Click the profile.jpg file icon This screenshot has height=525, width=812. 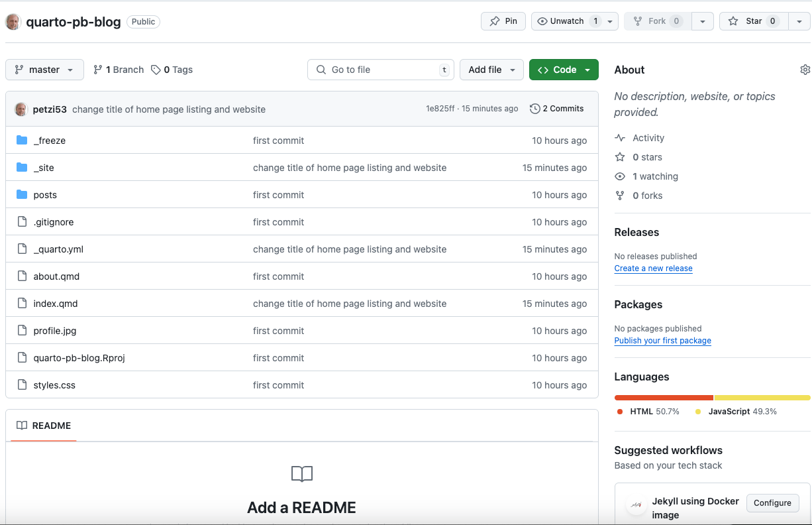[22, 330]
